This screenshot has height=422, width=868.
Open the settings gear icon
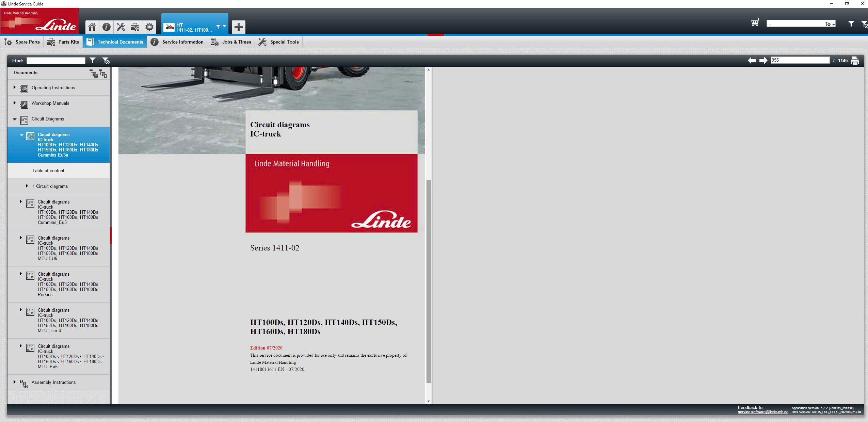tap(149, 27)
